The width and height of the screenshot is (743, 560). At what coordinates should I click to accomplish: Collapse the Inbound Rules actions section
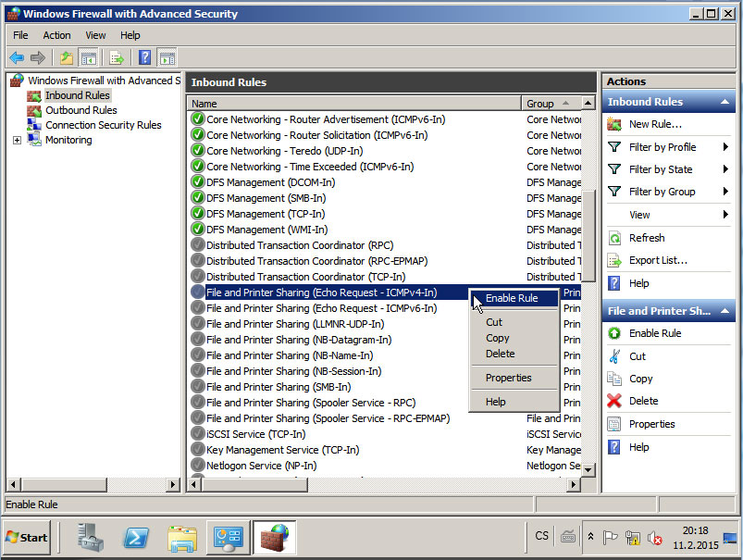[725, 102]
